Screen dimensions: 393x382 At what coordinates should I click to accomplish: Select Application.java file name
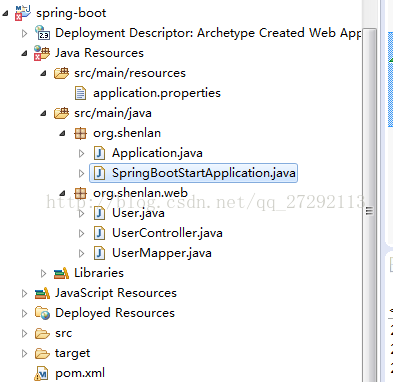157,153
